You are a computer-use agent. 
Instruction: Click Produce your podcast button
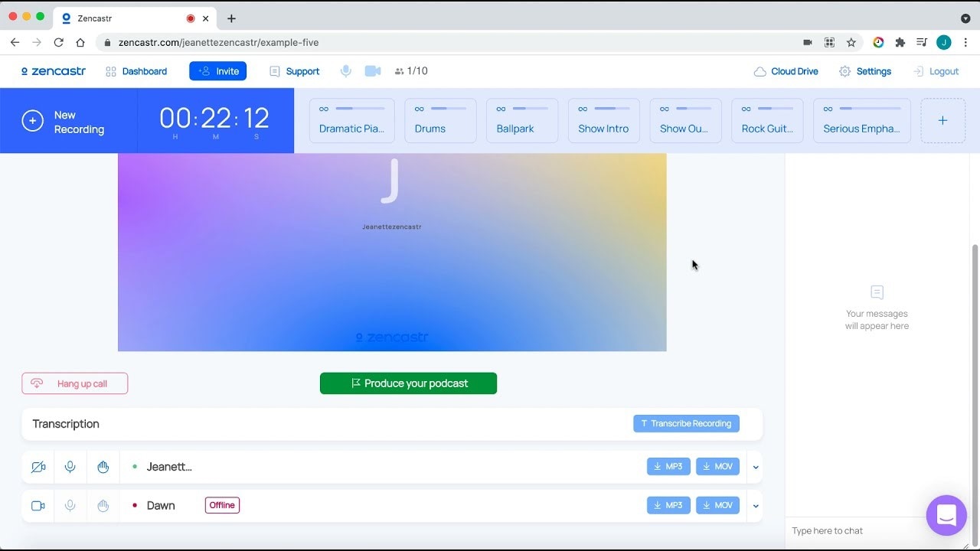[408, 383]
